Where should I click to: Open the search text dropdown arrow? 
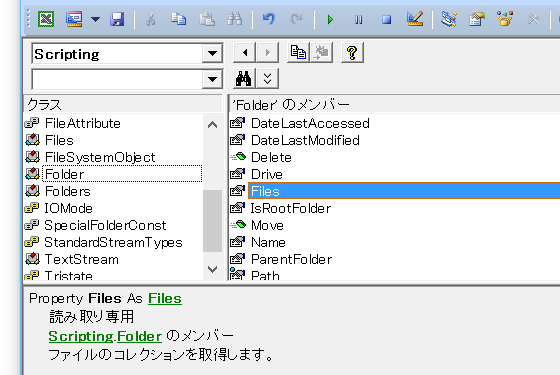212,79
